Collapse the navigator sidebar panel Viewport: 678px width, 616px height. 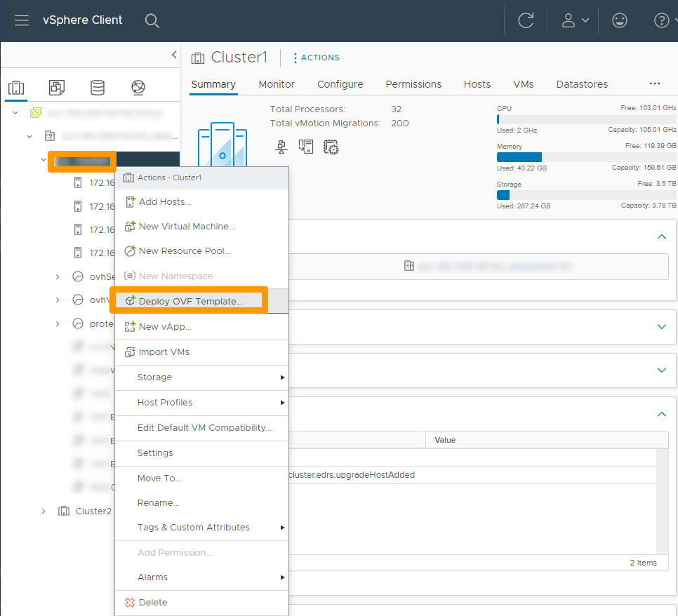(x=174, y=55)
